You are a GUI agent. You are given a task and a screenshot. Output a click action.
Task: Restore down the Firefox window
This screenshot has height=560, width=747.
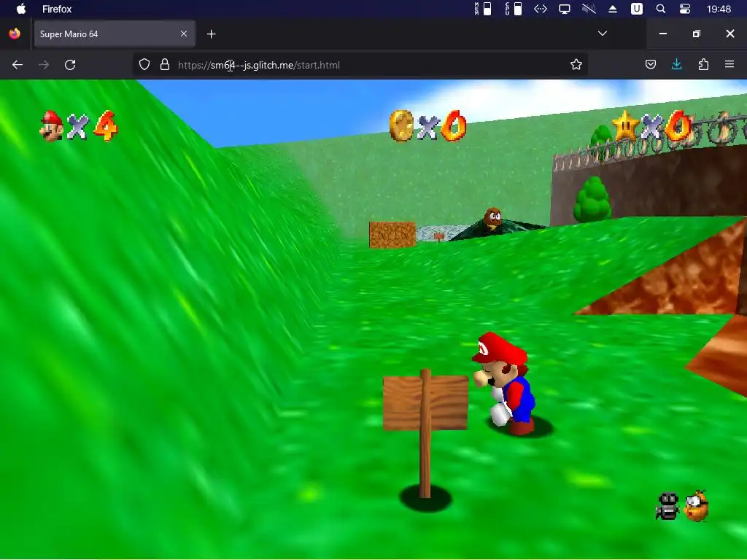[x=696, y=34]
